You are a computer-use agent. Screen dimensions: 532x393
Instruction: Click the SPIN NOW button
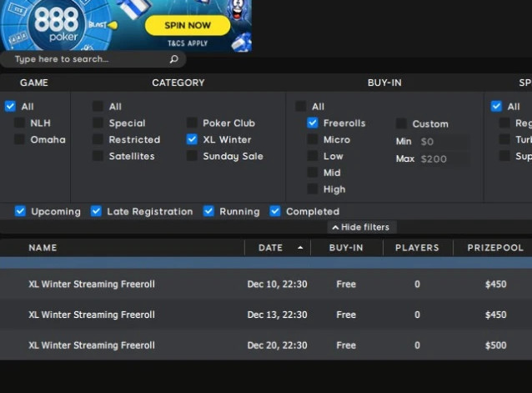pos(188,26)
